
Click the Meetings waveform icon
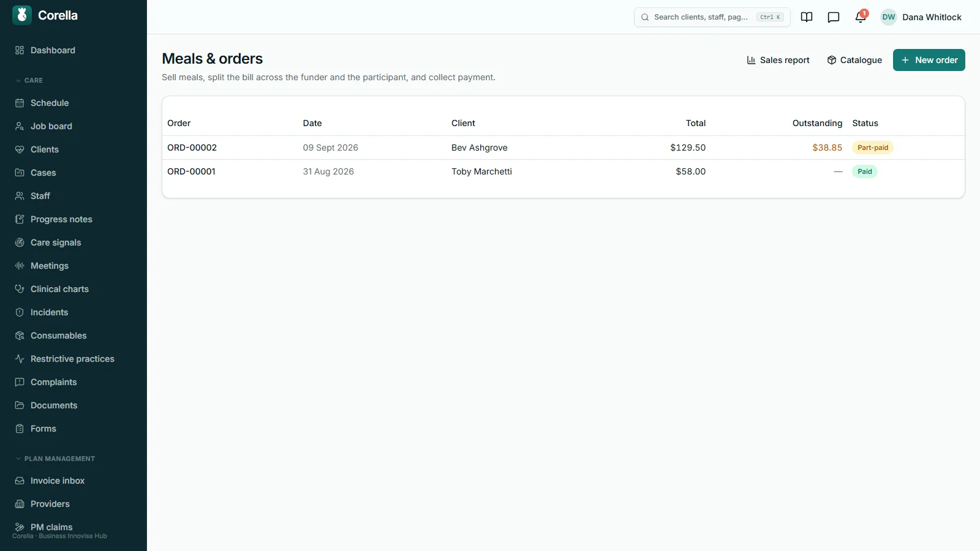click(20, 266)
